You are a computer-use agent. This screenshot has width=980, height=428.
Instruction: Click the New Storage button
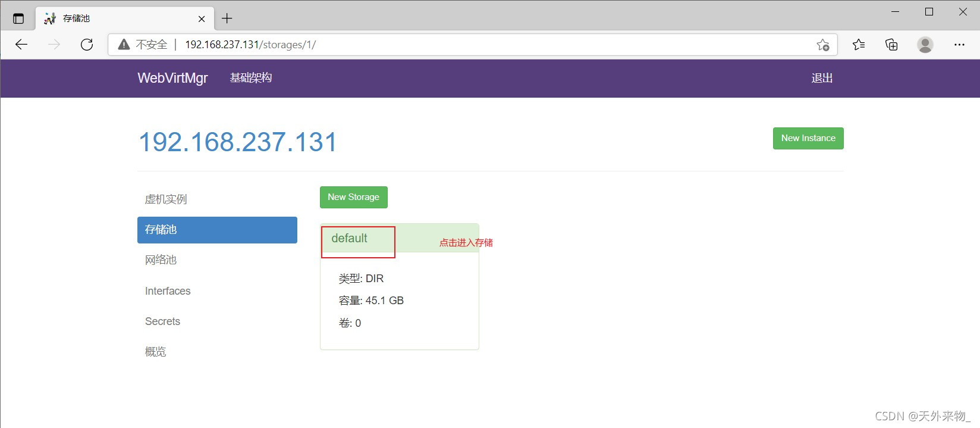point(354,197)
